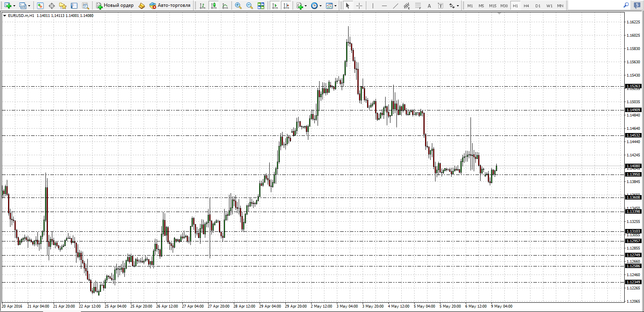
Task: Click into the toolbar search field
Action: (x=594, y=5)
